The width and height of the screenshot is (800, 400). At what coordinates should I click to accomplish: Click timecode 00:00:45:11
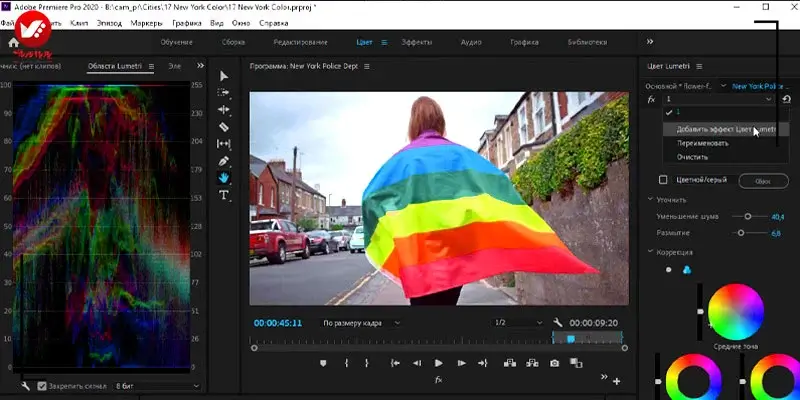[278, 323]
